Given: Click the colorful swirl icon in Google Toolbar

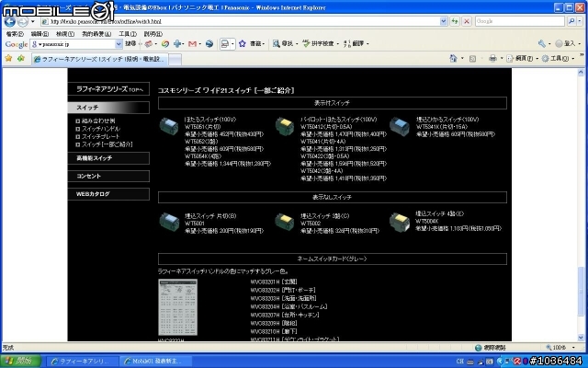Looking at the screenshot, I should (x=165, y=44).
